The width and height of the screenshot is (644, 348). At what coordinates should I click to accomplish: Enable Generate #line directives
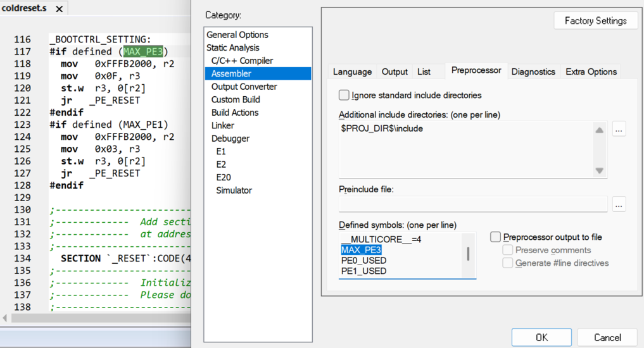pos(508,263)
